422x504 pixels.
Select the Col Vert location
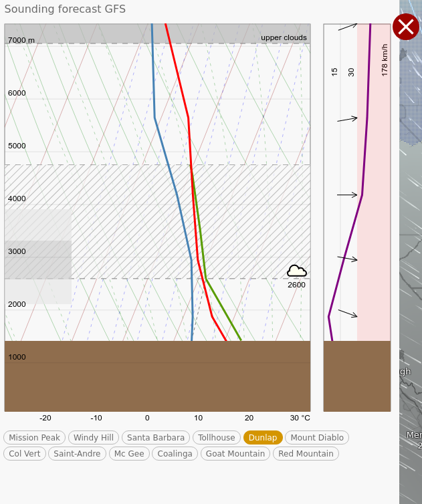[25, 454]
